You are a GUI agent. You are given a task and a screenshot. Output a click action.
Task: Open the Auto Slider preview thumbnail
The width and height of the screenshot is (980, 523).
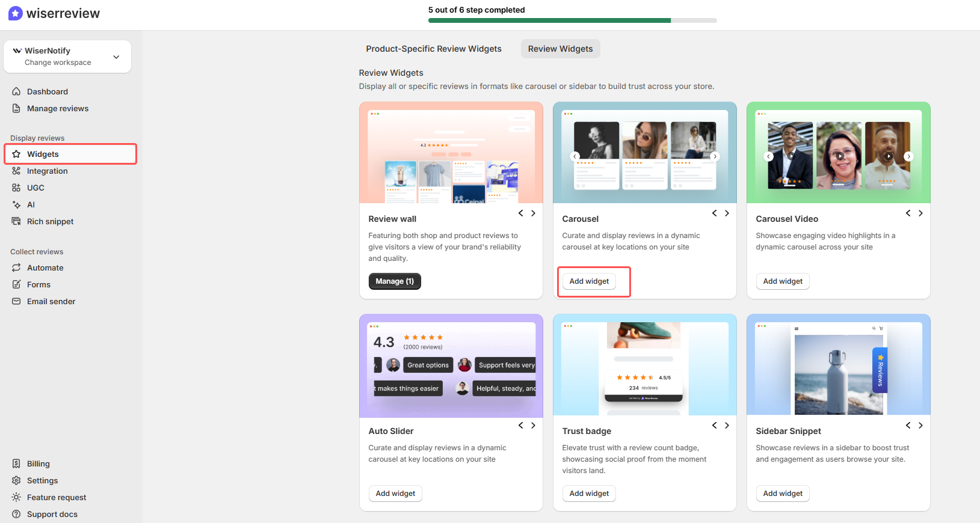click(x=451, y=365)
